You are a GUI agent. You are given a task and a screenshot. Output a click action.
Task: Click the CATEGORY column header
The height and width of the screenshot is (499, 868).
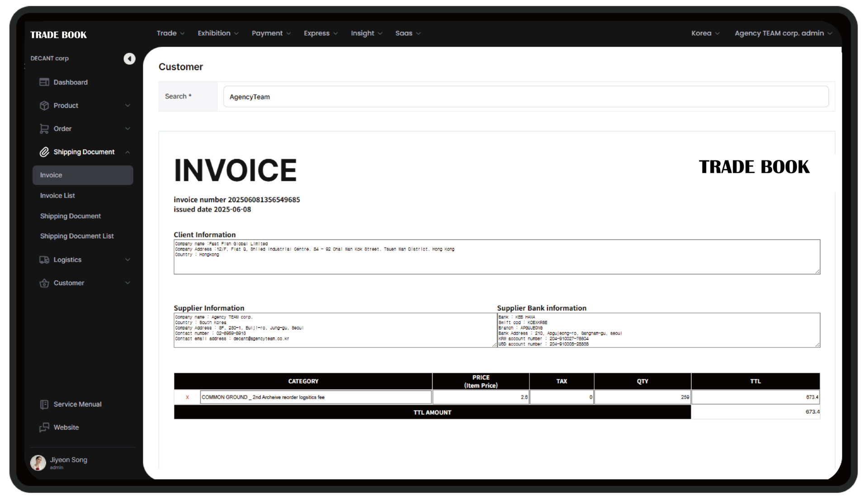[303, 381]
